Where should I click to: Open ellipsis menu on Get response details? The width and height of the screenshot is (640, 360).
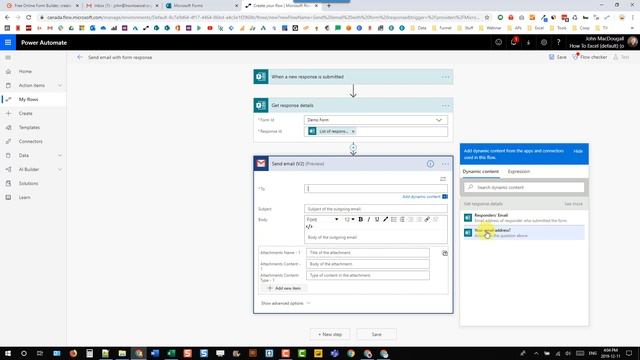pyautogui.click(x=445, y=105)
